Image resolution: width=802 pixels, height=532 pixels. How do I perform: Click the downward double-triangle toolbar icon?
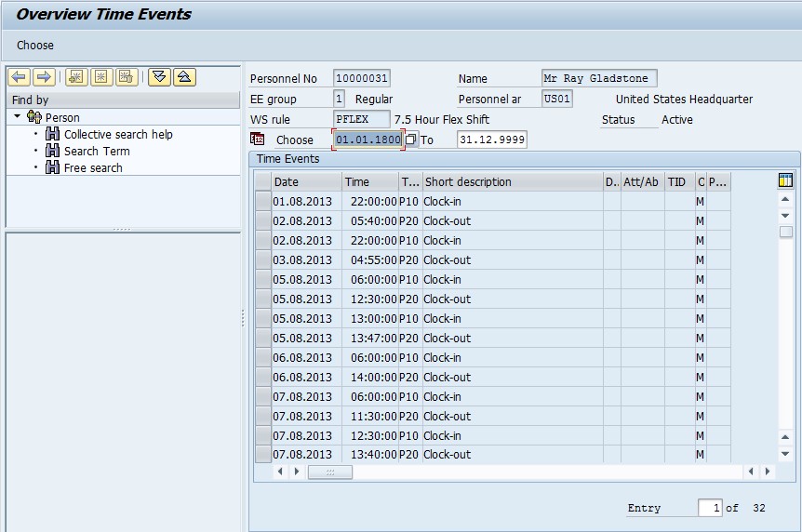click(159, 77)
